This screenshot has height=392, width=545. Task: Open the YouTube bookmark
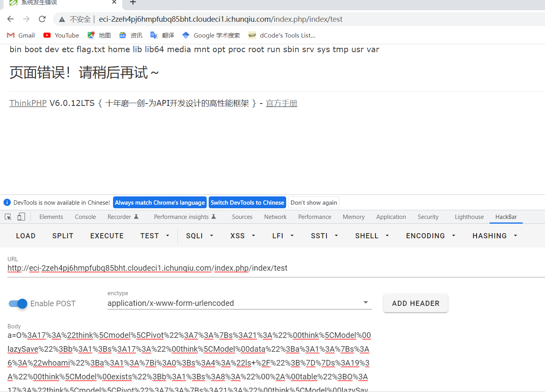pos(61,35)
